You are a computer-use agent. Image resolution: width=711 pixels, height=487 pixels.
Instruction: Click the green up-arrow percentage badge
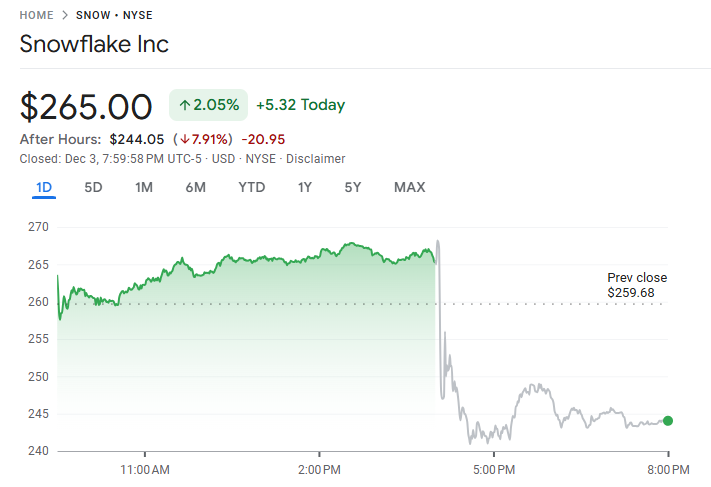tap(209, 105)
